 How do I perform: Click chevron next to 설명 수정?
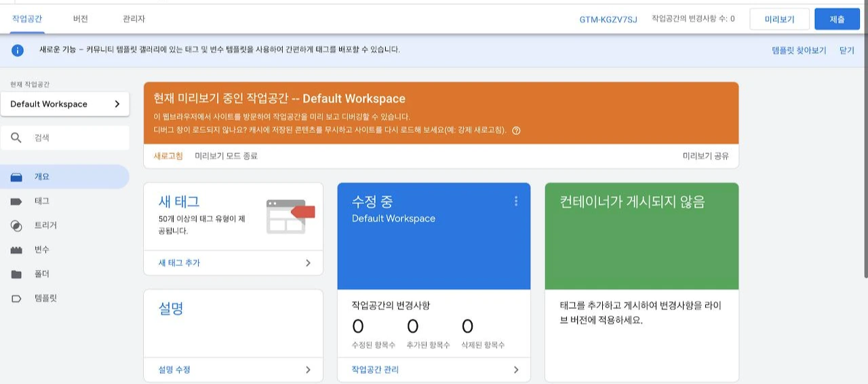point(308,370)
